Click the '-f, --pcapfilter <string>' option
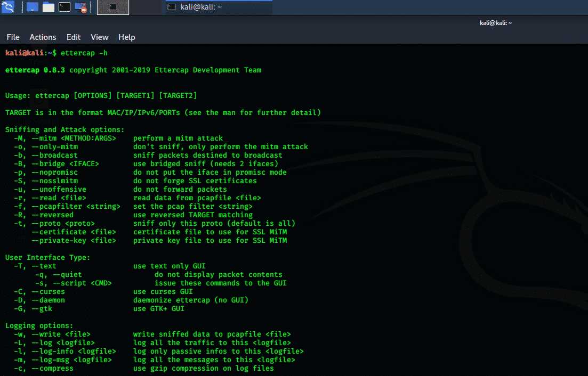Viewport: 588px width, 376px height. [67, 206]
